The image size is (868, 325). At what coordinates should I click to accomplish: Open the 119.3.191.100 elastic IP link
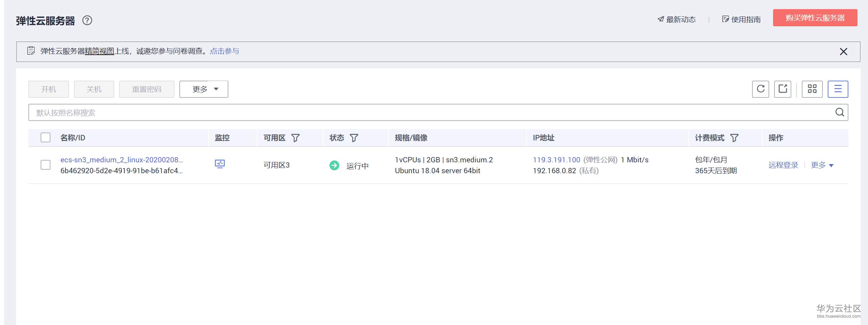click(x=557, y=160)
